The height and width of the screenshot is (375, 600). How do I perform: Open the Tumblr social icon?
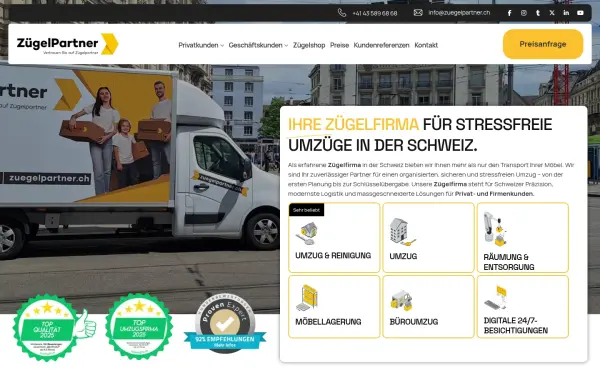538,13
